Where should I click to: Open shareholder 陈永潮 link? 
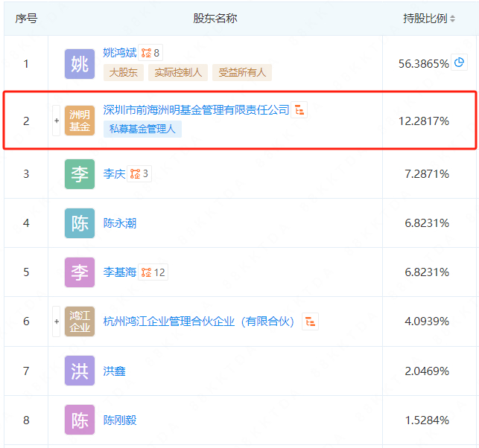click(x=120, y=223)
